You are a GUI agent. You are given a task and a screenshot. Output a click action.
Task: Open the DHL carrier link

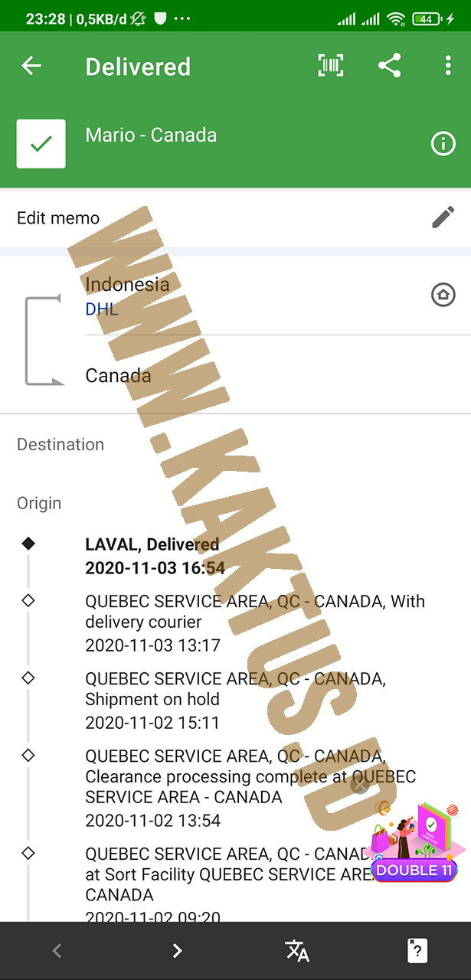pos(102,309)
